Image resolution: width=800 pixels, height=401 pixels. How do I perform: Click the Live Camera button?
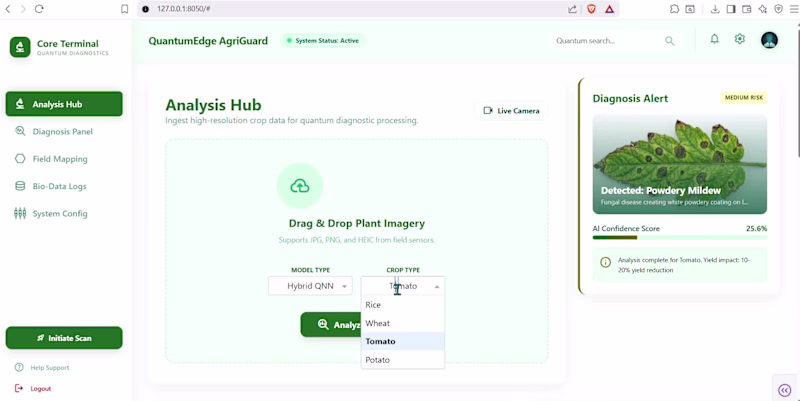click(x=511, y=111)
